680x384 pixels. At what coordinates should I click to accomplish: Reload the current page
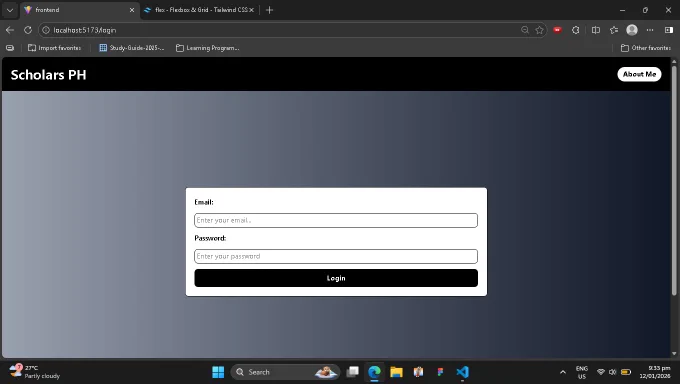(28, 30)
